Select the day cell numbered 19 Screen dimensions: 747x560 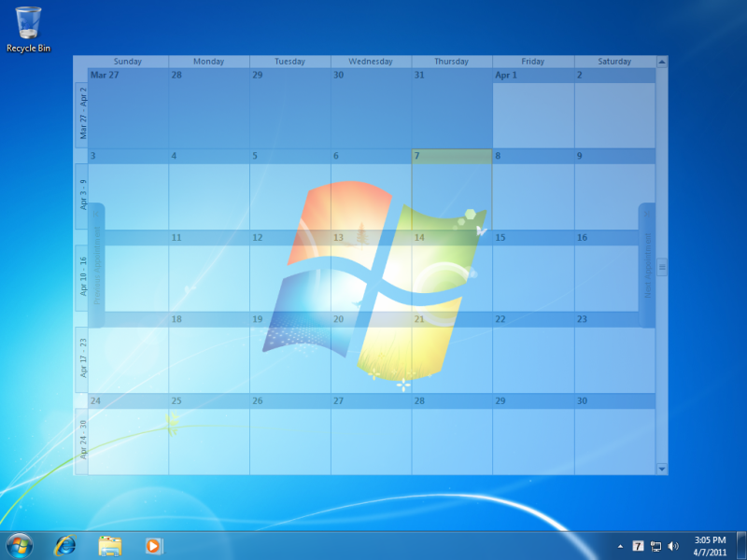tap(289, 353)
